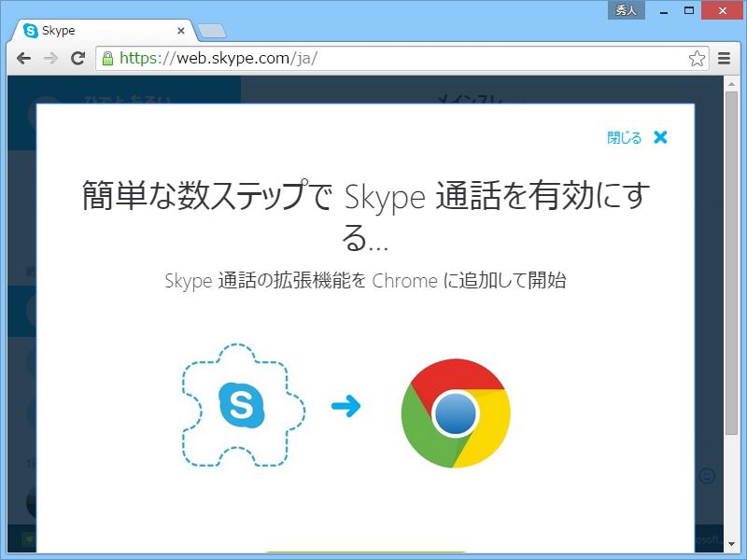This screenshot has height=560, width=747.
Task: Dismiss the dialog via 閉じる close link
Action: pos(622,136)
